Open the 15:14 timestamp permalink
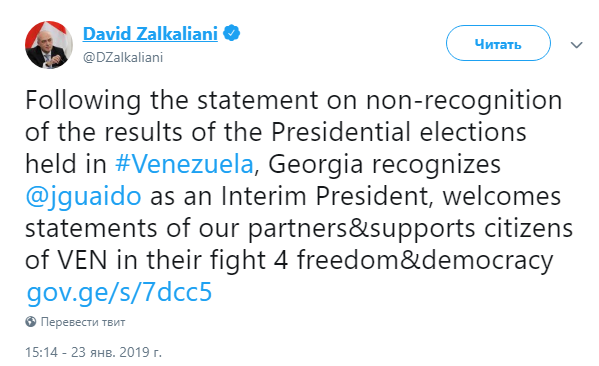The width and height of the screenshot is (599, 366). pos(41,352)
